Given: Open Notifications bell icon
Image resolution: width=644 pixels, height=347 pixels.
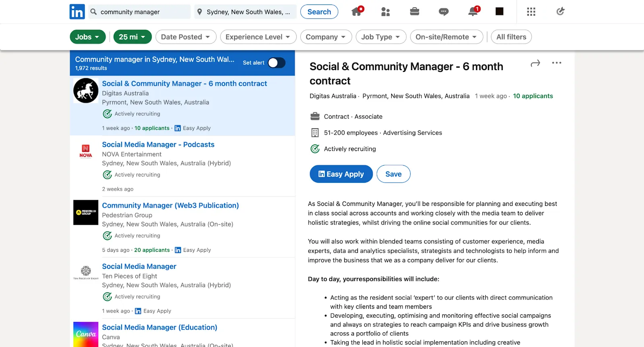Looking at the screenshot, I should [x=473, y=12].
